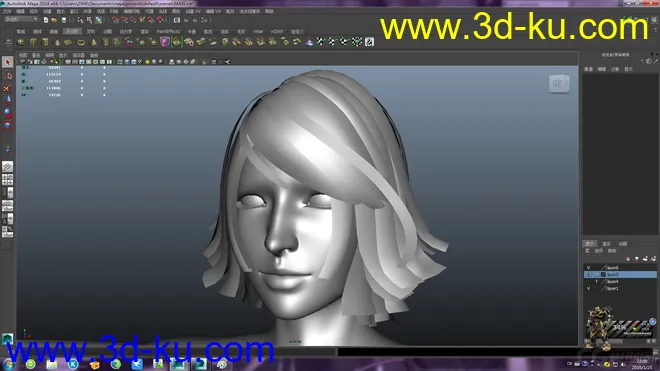Create a polygon cylinder from shelf
Image resolution: width=660 pixels, height=371 pixels.
(45, 42)
